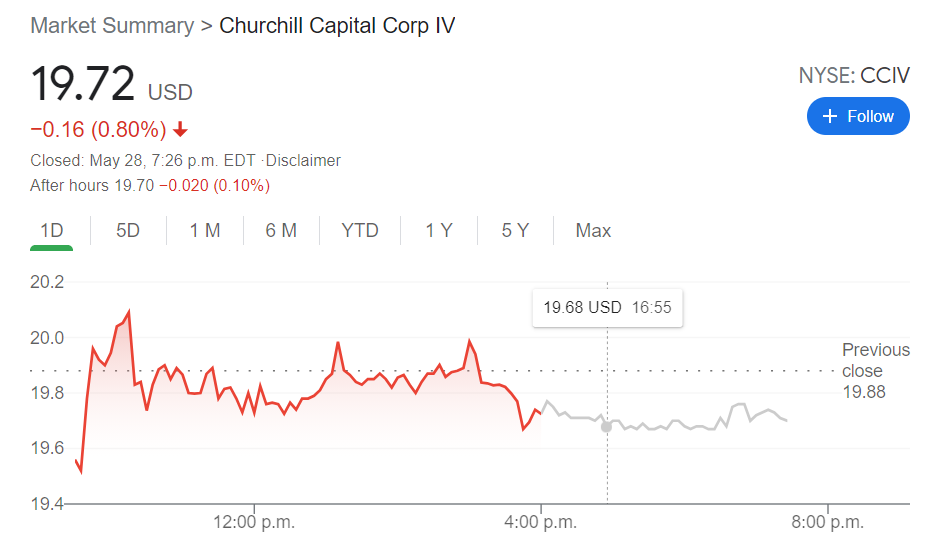Select the YTD tab
The height and width of the screenshot is (553, 939).
pyautogui.click(x=360, y=231)
